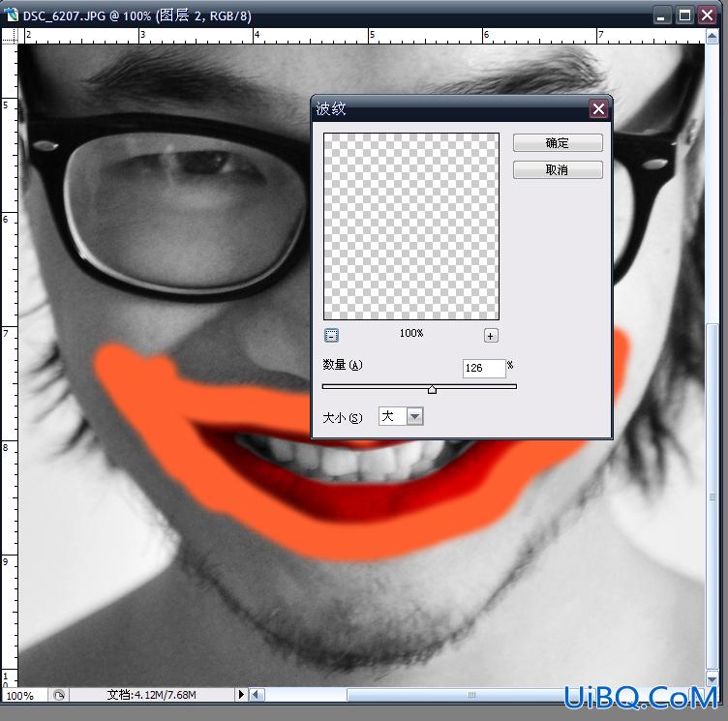
Task: Click the vertical scrollbar thumb
Action: coord(712,496)
